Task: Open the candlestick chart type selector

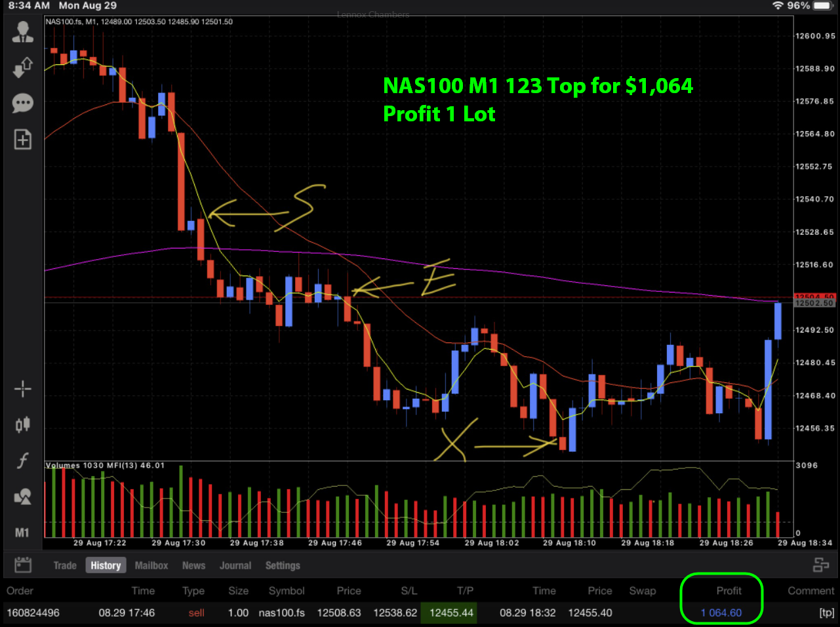Action: point(22,425)
